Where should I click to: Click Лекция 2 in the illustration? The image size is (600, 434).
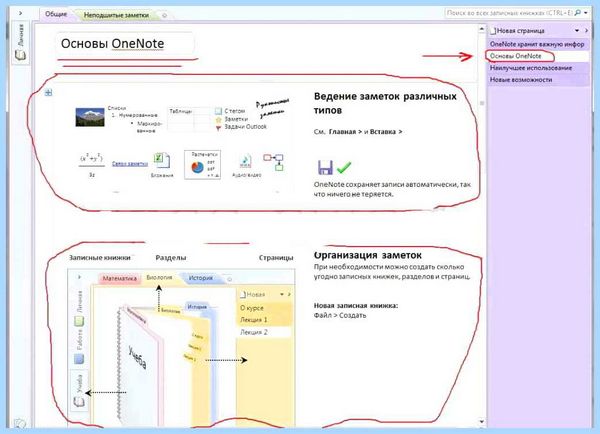pos(264,332)
